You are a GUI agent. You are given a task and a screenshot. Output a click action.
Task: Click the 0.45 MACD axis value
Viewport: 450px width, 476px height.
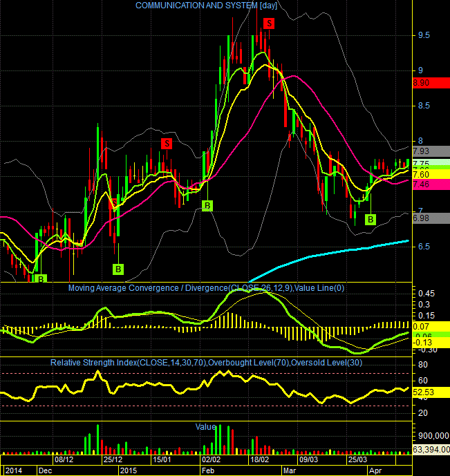pyautogui.click(x=426, y=294)
